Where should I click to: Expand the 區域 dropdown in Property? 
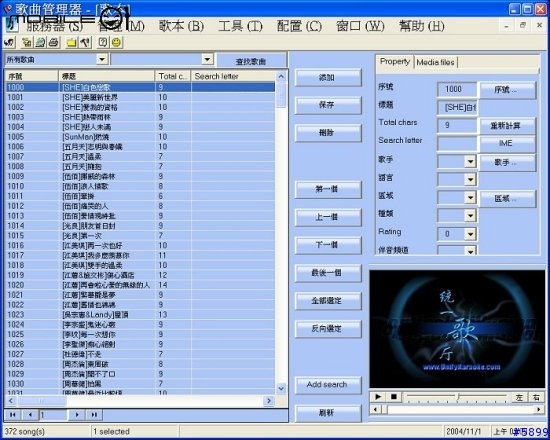tap(470, 198)
